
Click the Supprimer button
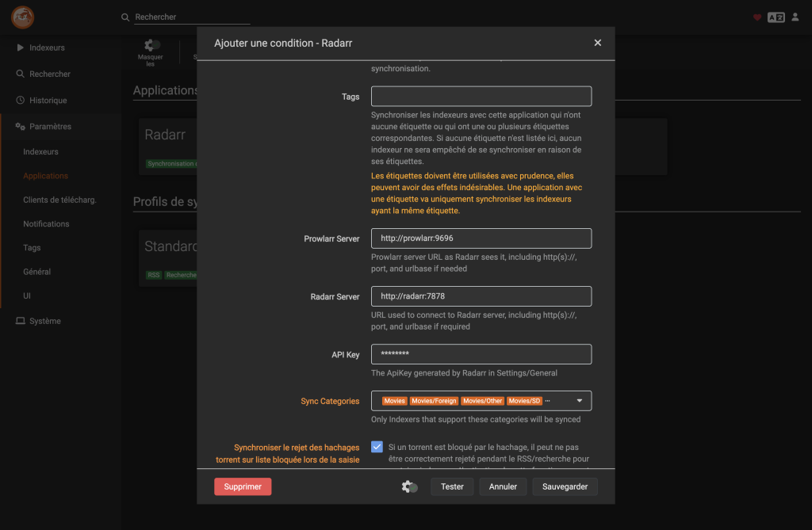pos(243,486)
